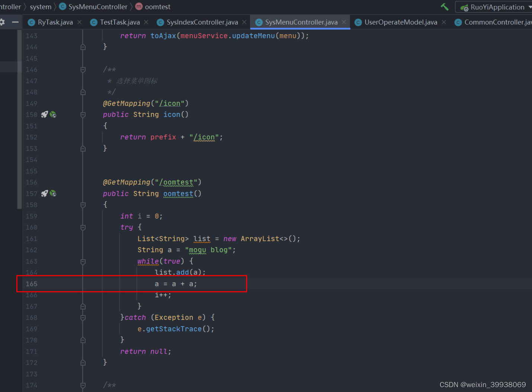Viewport: 532px width, 392px height.
Task: Click the getStackTrace call on line 169
Action: (x=174, y=329)
